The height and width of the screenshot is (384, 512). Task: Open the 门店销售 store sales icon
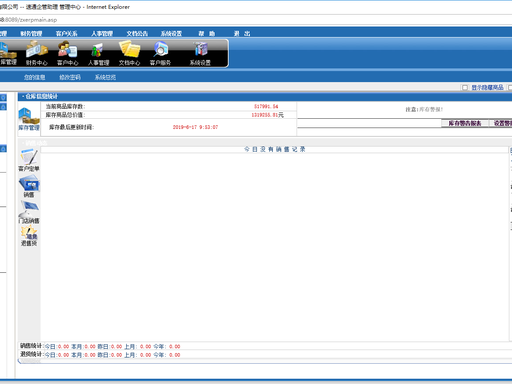pyautogui.click(x=29, y=212)
